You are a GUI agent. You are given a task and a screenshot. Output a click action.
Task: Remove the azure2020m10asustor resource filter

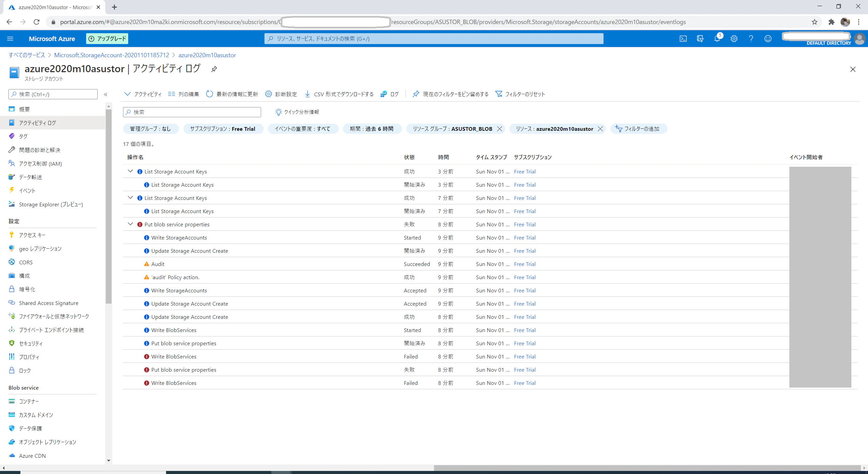[x=600, y=129]
